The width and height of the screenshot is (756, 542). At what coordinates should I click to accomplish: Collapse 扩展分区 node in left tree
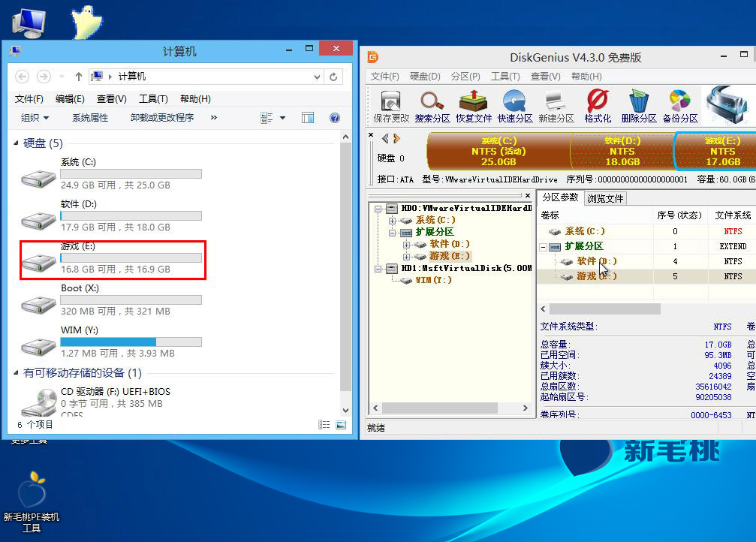pyautogui.click(x=392, y=233)
